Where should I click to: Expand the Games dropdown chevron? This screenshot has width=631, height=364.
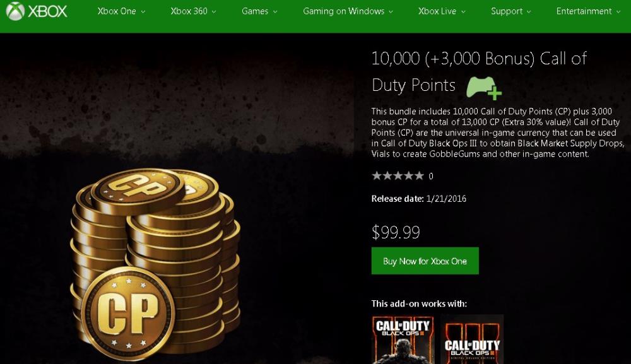(275, 12)
